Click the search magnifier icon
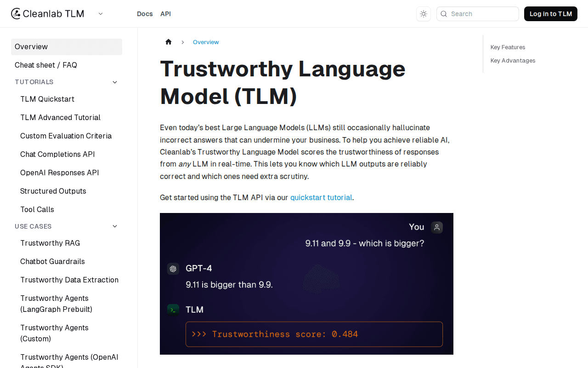The height and width of the screenshot is (368, 588). [x=444, y=14]
